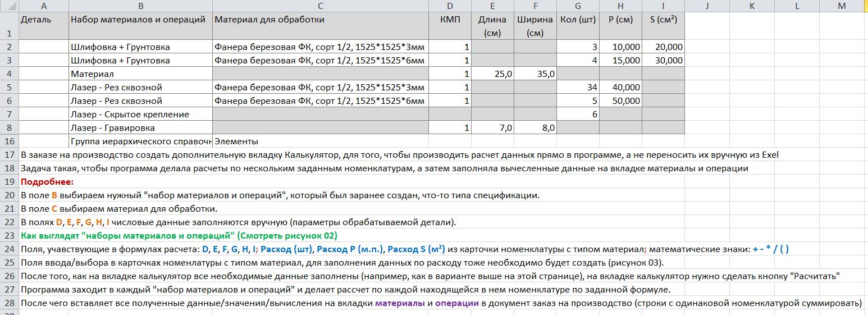Select column C header
868x315 pixels.
320,6
